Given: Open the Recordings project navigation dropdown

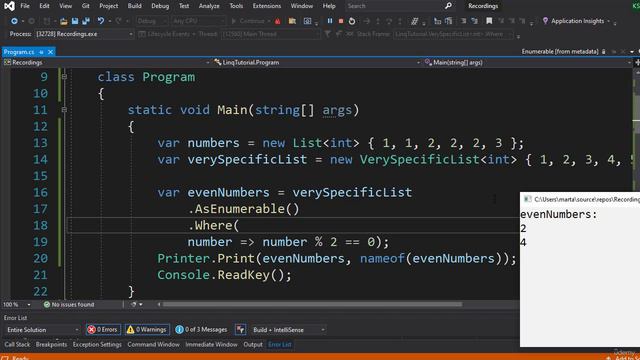Looking at the screenshot, I should [x=107, y=62].
